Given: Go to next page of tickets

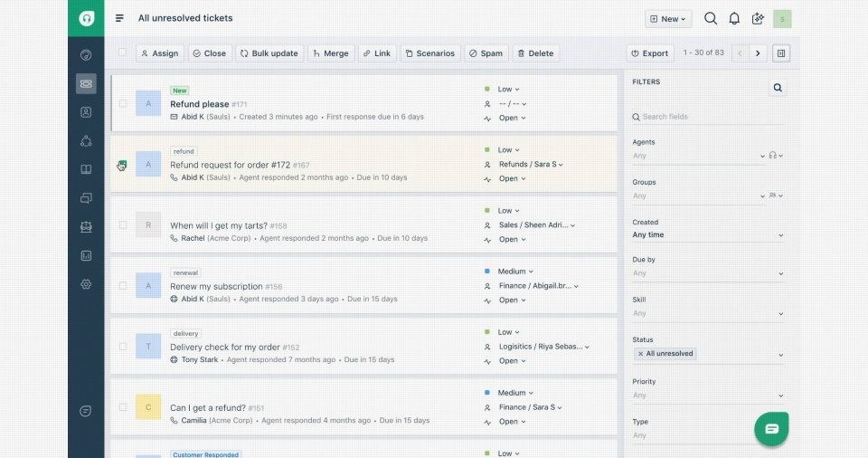Looking at the screenshot, I should [758, 53].
